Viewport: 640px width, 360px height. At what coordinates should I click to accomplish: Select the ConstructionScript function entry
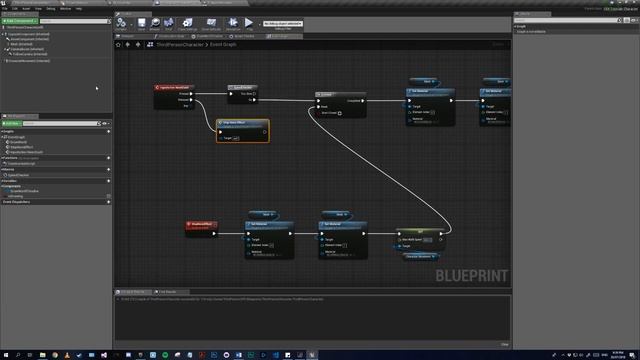pyautogui.click(x=22, y=164)
